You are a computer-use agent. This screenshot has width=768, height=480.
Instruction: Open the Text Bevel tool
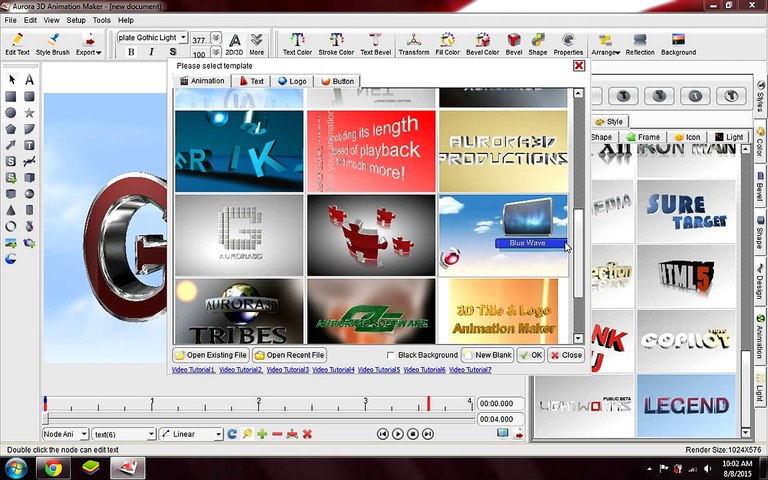pos(375,44)
